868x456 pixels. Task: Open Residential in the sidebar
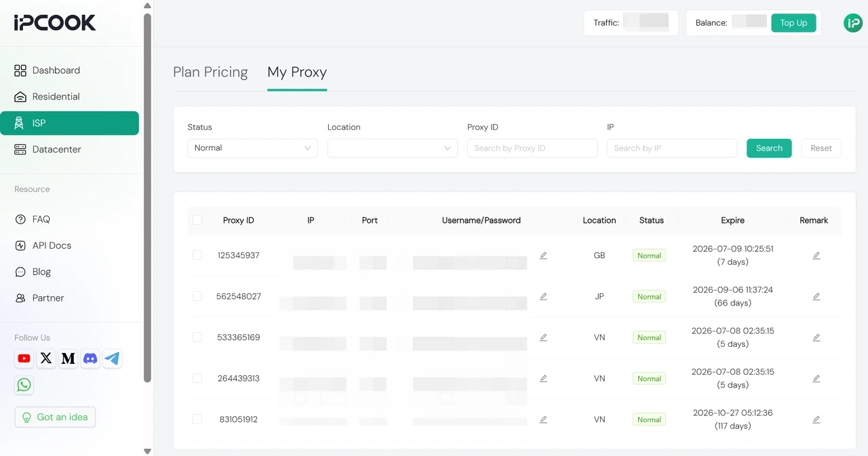(x=69, y=97)
